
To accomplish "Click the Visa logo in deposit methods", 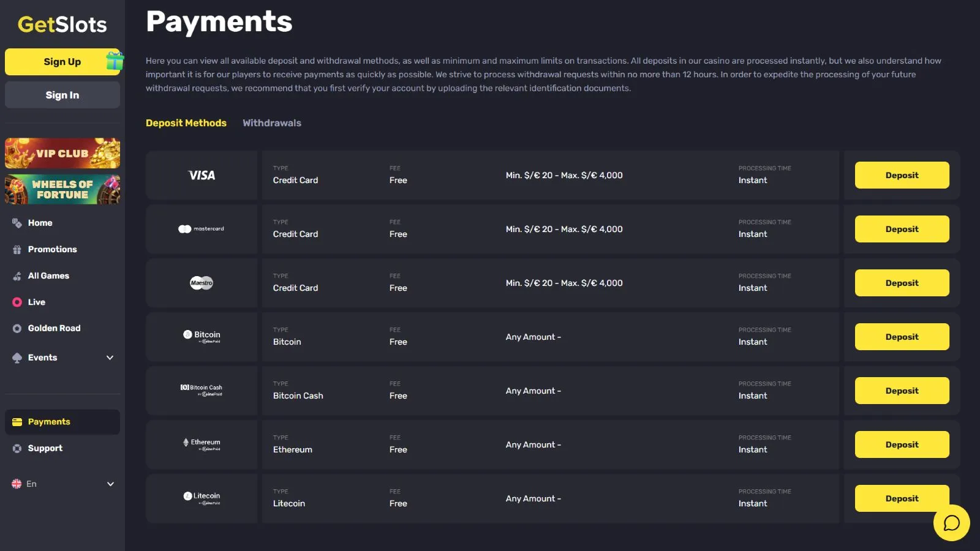I will [x=202, y=176].
